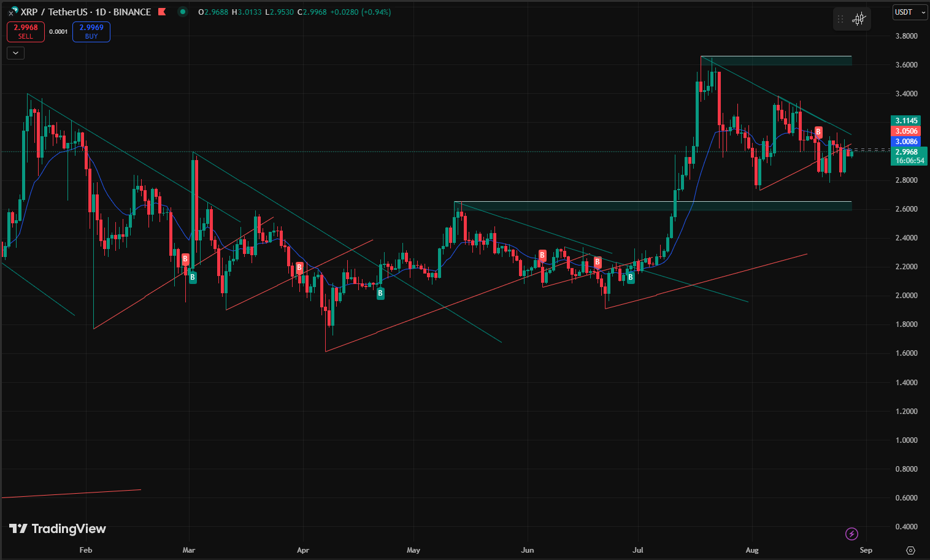Expand the indicator legend chevron
Image resolution: width=930 pixels, height=560 pixels.
15,53
